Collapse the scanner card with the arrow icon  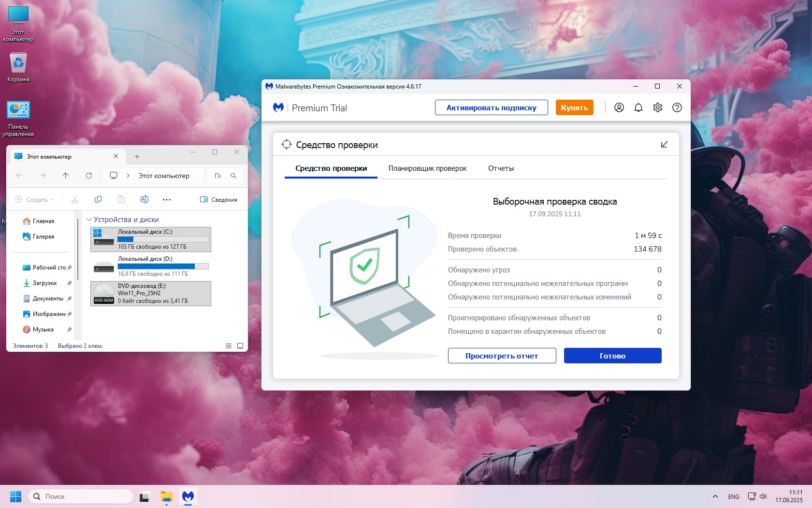pos(664,145)
